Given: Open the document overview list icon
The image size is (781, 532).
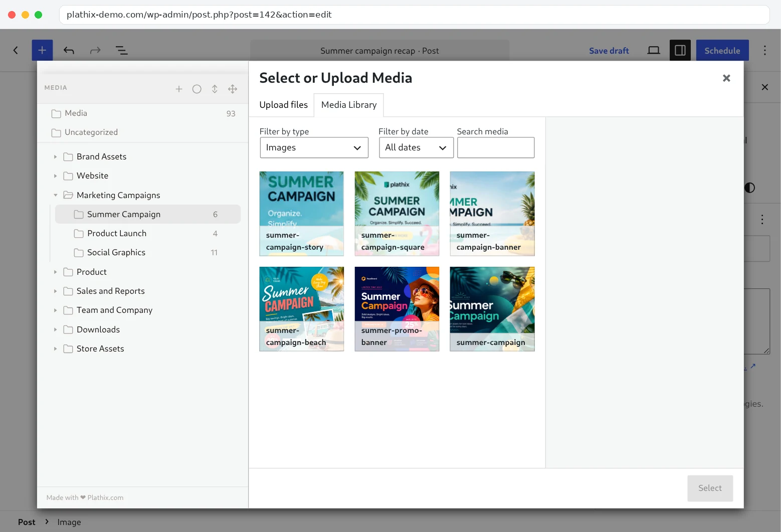Looking at the screenshot, I should coord(121,50).
